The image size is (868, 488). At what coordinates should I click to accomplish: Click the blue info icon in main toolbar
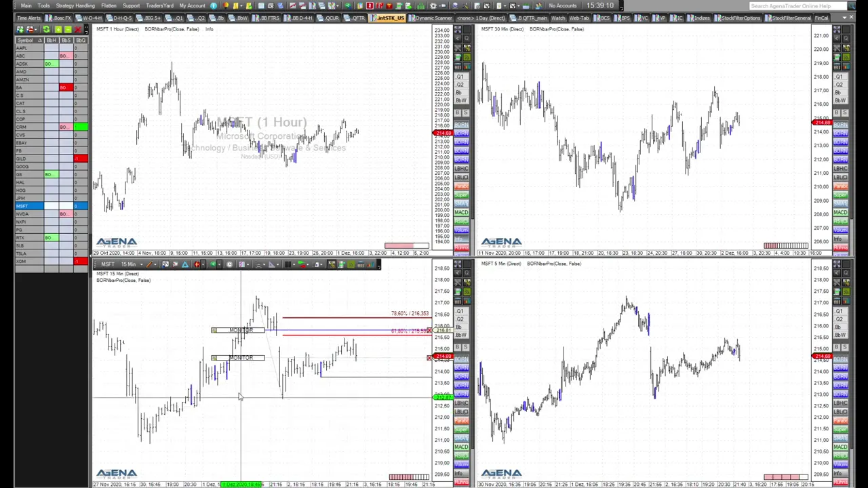click(x=214, y=5)
